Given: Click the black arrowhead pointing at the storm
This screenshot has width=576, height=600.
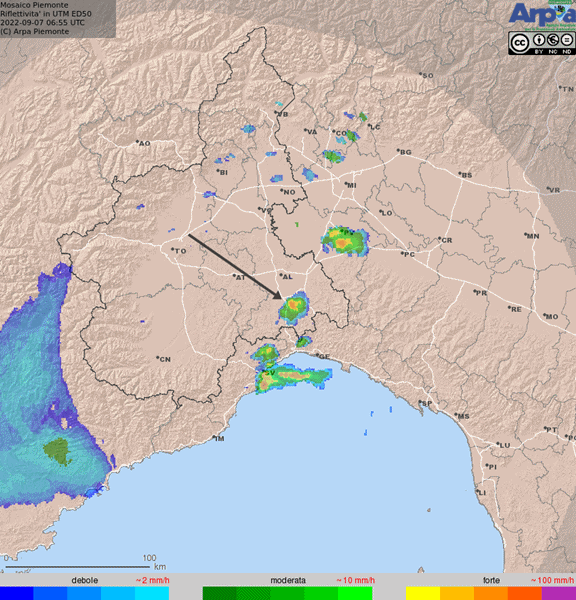Looking at the screenshot, I should (x=277, y=295).
